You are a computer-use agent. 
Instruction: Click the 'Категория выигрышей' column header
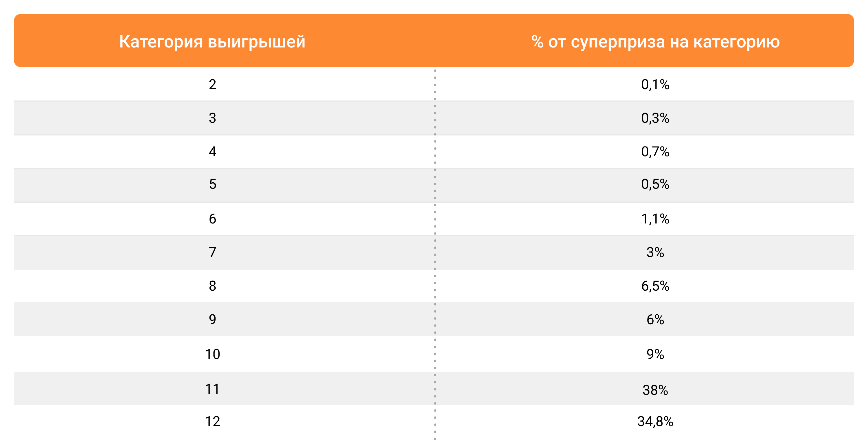[212, 42]
